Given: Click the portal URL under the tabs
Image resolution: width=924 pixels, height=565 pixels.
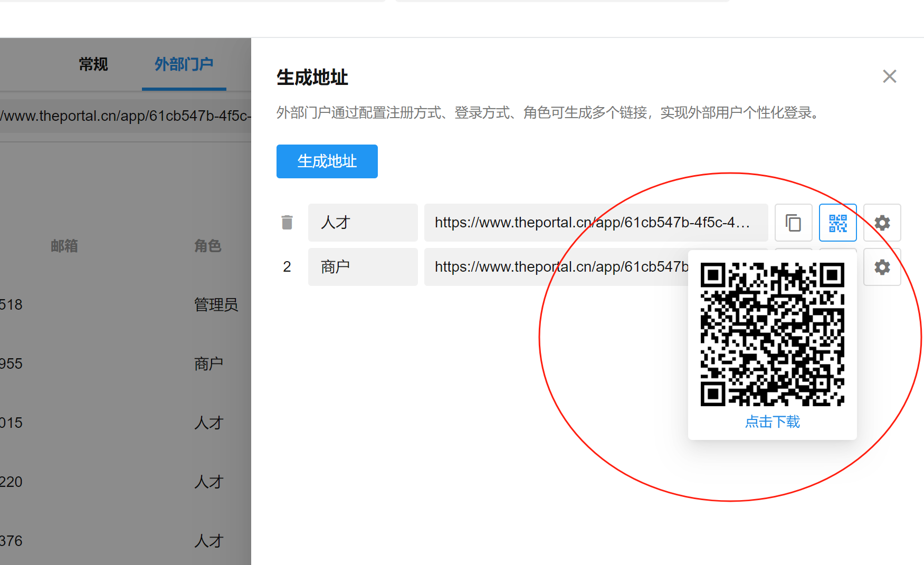Looking at the screenshot, I should pyautogui.click(x=126, y=116).
